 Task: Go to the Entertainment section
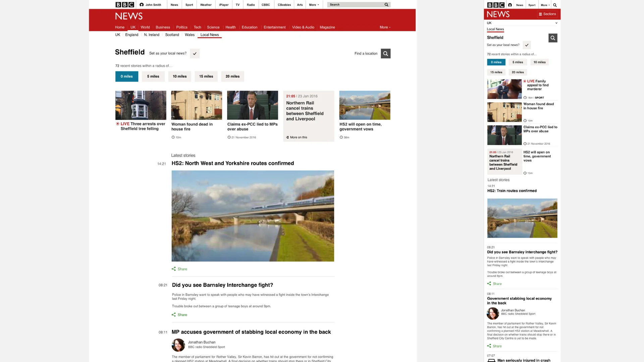[275, 27]
